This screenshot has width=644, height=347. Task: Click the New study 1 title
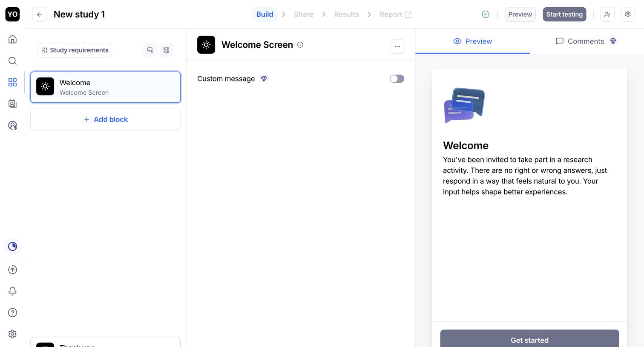(79, 14)
